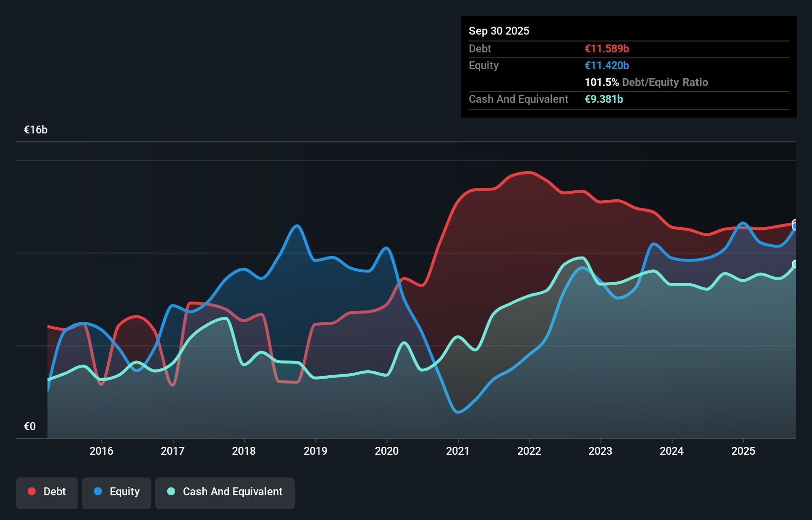This screenshot has height=520, width=812.
Task: Click the blue equity end-point marker
Action: (796, 226)
